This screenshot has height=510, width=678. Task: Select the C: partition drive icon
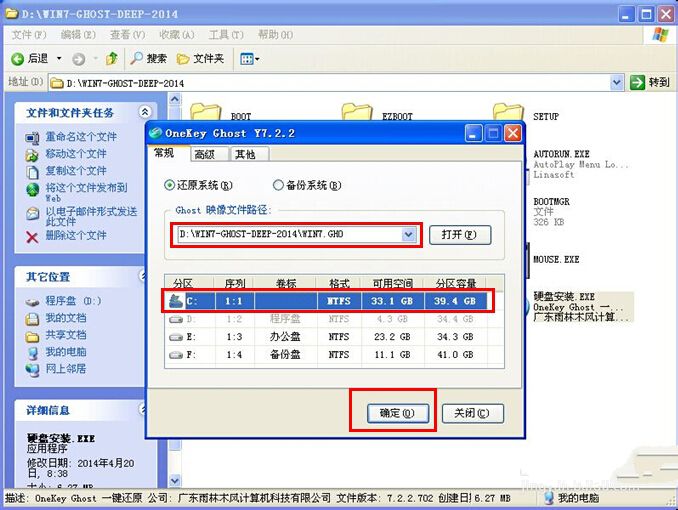pos(177,299)
